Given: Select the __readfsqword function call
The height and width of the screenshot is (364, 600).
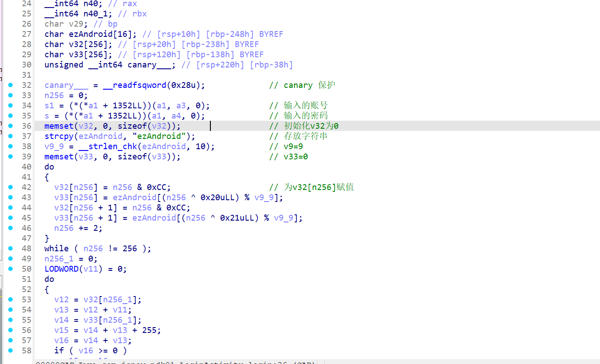Looking at the screenshot, I should [134, 85].
